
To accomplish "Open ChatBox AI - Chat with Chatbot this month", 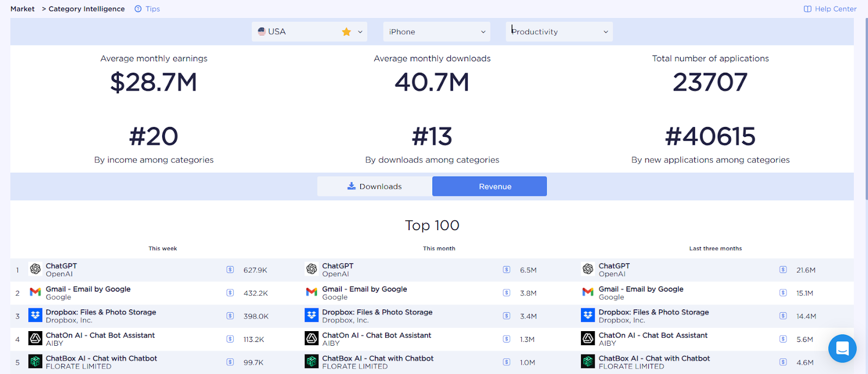I will (378, 358).
